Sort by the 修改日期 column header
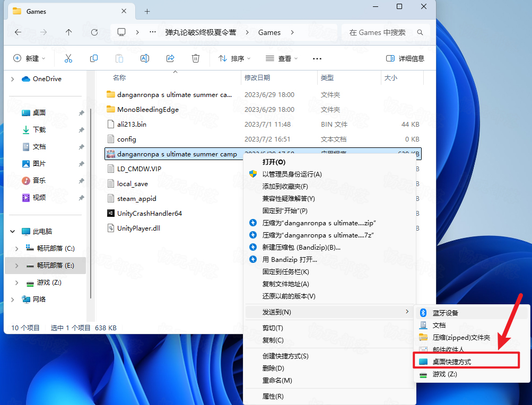This screenshot has height=405, width=532. (257, 78)
